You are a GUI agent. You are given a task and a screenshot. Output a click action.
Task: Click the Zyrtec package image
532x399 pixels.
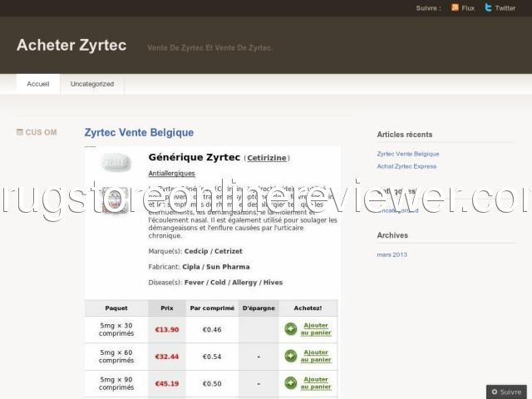(x=116, y=200)
